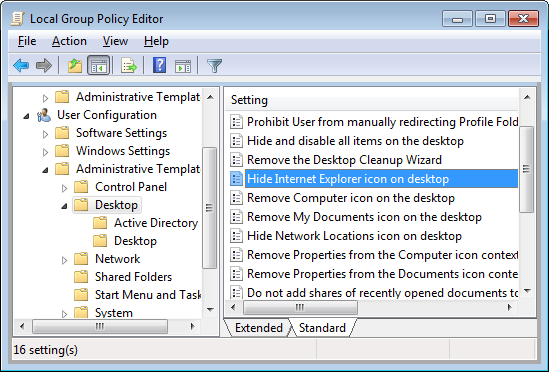Select the Standard tab

point(322,328)
